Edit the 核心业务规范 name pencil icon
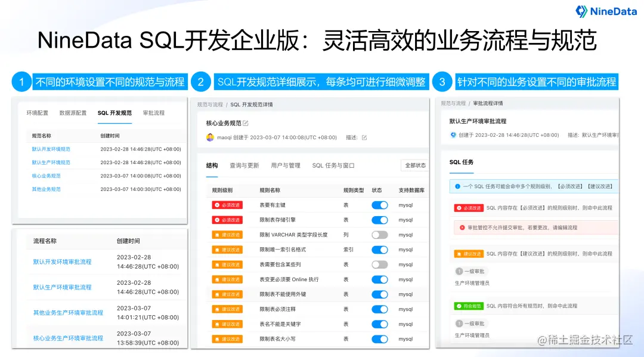Screen dimensions: 644x357 [x=246, y=124]
